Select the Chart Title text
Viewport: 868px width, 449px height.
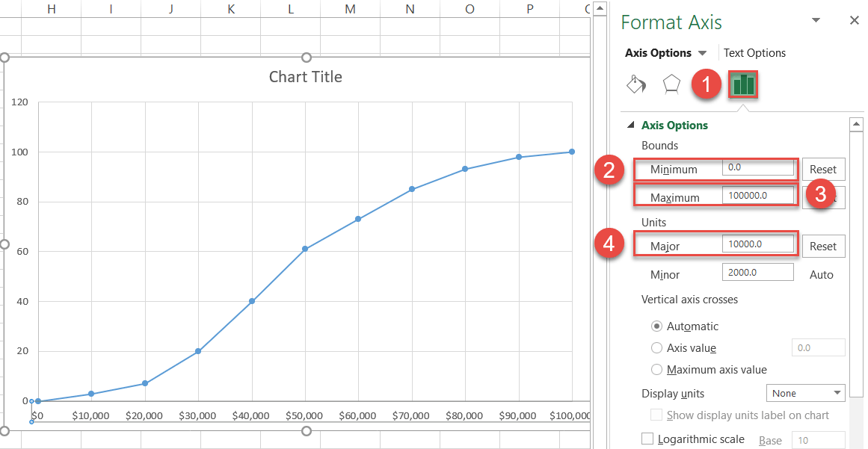tap(305, 77)
